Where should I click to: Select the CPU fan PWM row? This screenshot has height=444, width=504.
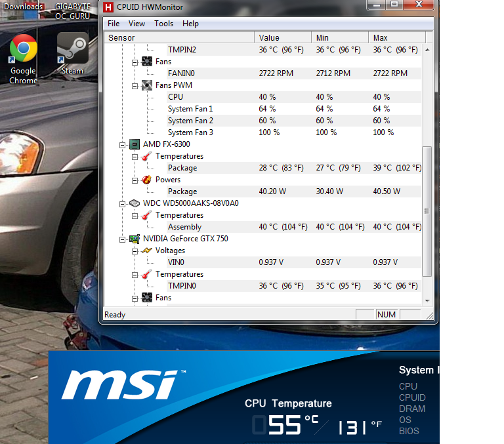pyautogui.click(x=294, y=97)
